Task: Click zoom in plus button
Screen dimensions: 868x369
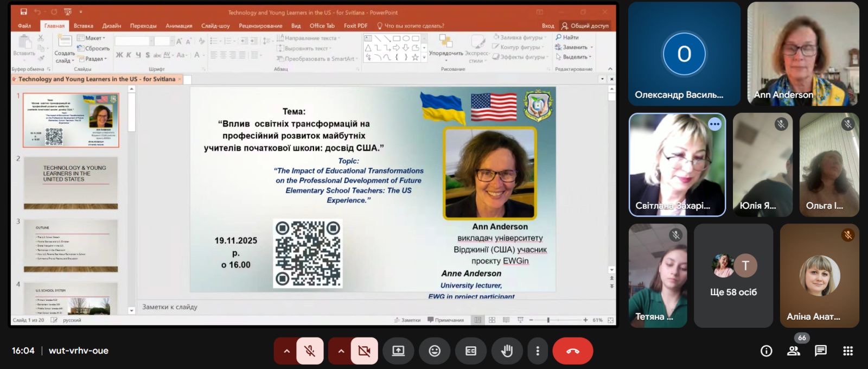Action: [x=585, y=320]
